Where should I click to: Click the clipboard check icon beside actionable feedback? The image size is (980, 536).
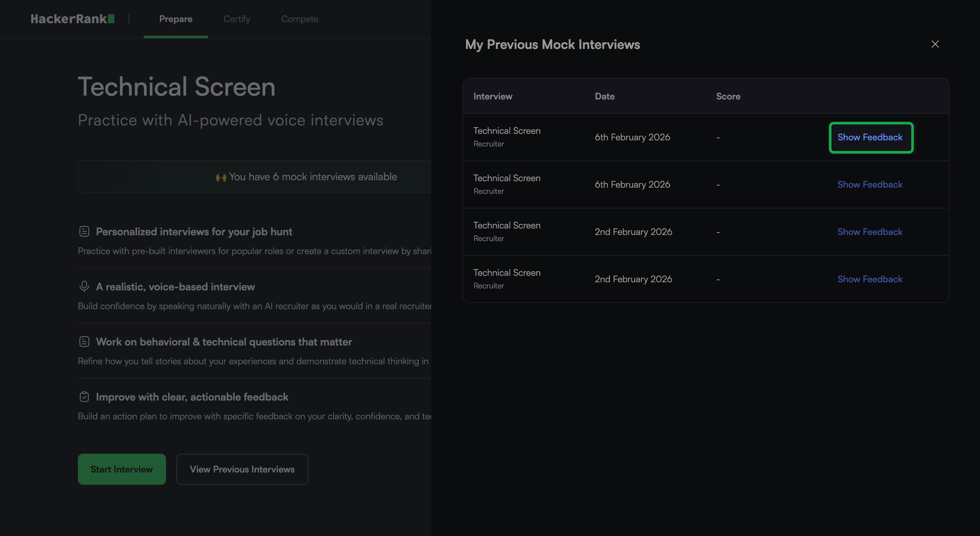pos(84,396)
